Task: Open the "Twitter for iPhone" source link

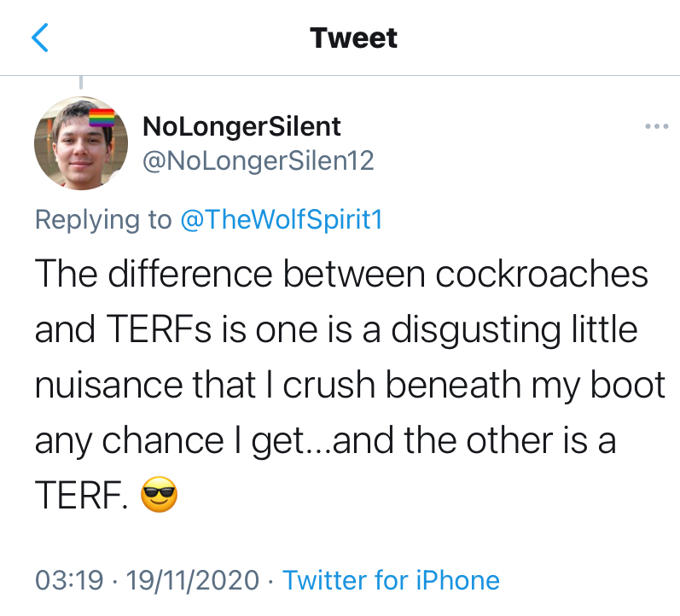Action: click(391, 581)
